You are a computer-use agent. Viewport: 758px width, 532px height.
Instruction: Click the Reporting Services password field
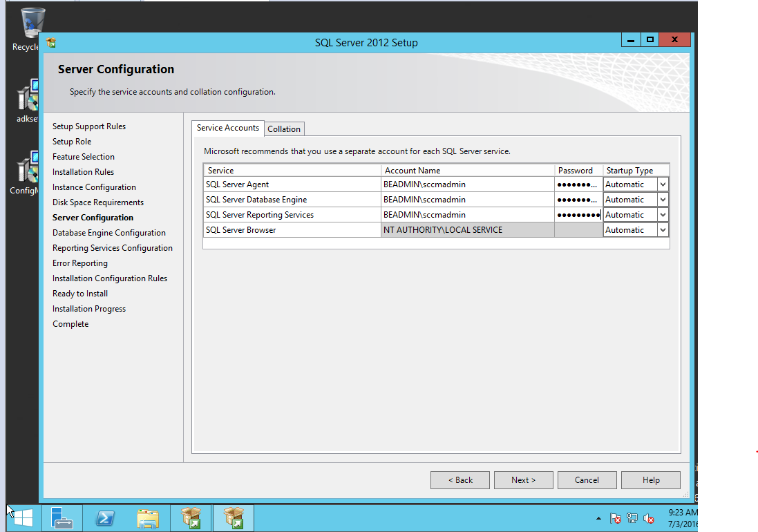coord(578,215)
